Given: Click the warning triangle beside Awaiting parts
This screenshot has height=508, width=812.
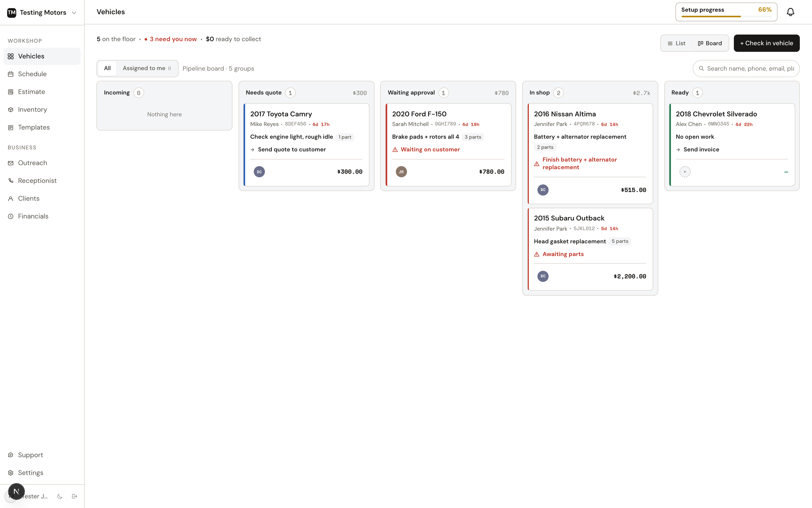Looking at the screenshot, I should click(x=536, y=254).
